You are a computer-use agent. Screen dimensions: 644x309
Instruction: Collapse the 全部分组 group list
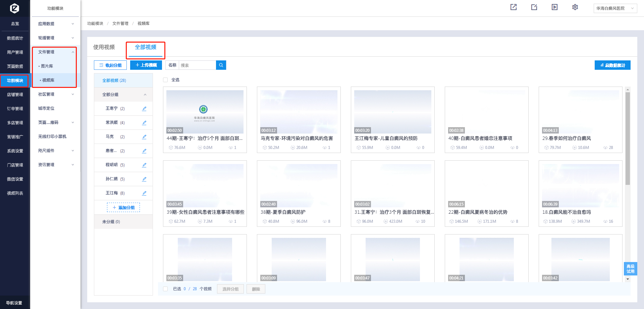145,95
